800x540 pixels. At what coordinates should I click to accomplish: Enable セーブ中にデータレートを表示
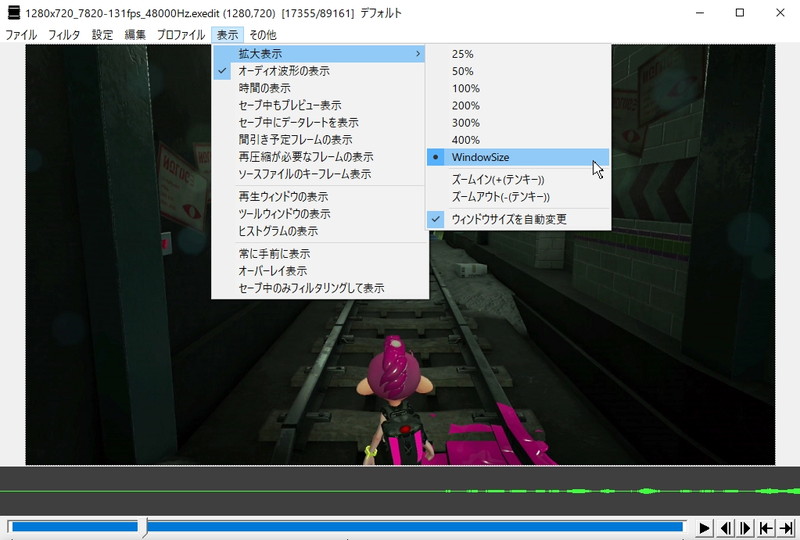point(319,122)
